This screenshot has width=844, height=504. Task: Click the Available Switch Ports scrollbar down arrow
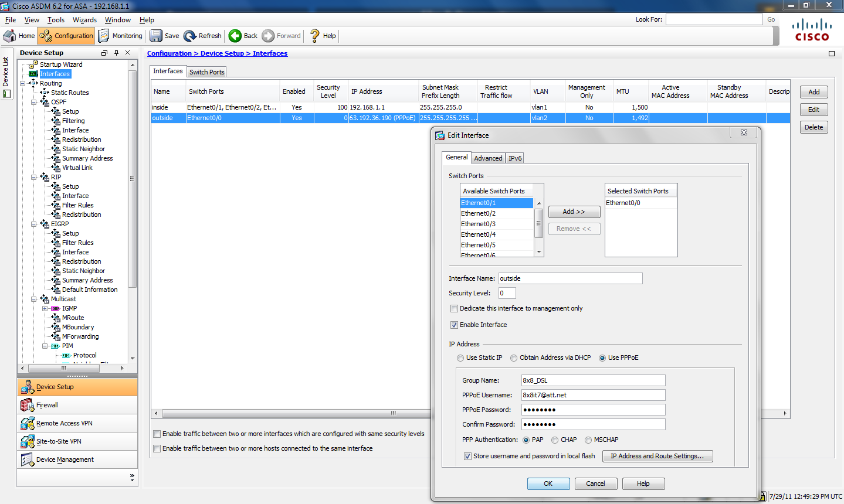(539, 252)
